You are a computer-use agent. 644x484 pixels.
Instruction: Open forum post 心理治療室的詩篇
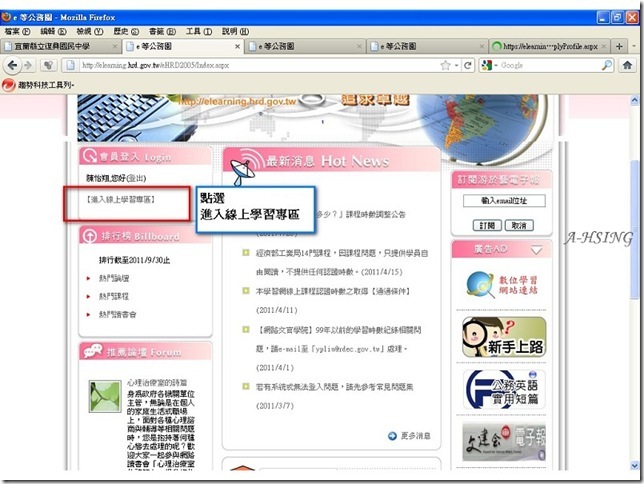tap(157, 383)
